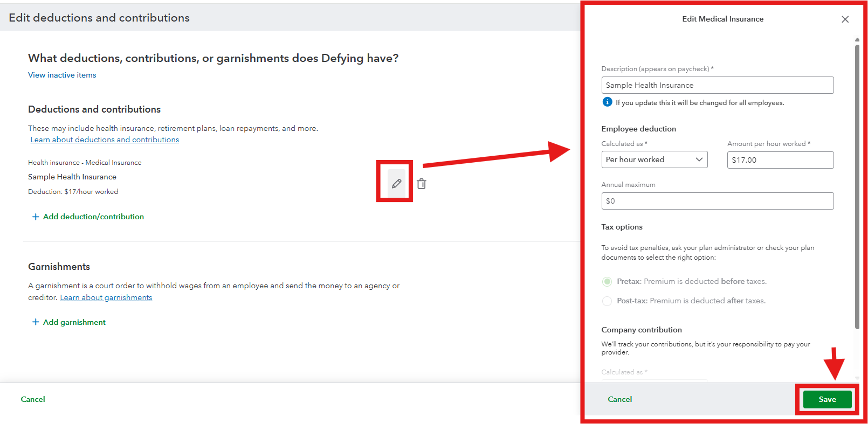Open Learn about garnishments link

point(106,297)
